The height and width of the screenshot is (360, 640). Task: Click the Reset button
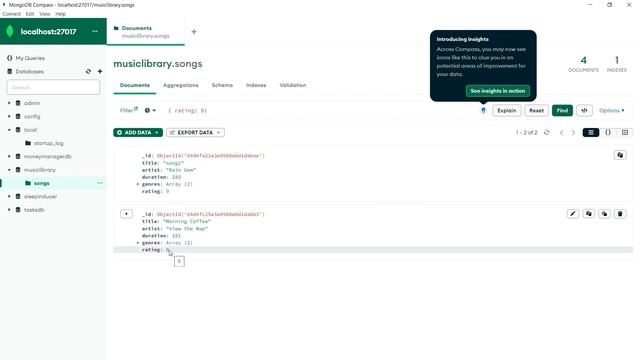[536, 111]
